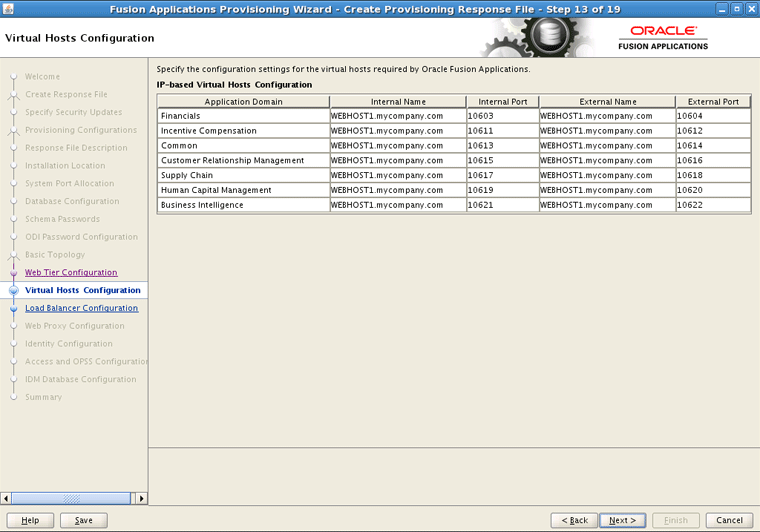The height and width of the screenshot is (532, 760).
Task: Open Web Tier Configuration step link
Action: pyautogui.click(x=71, y=272)
